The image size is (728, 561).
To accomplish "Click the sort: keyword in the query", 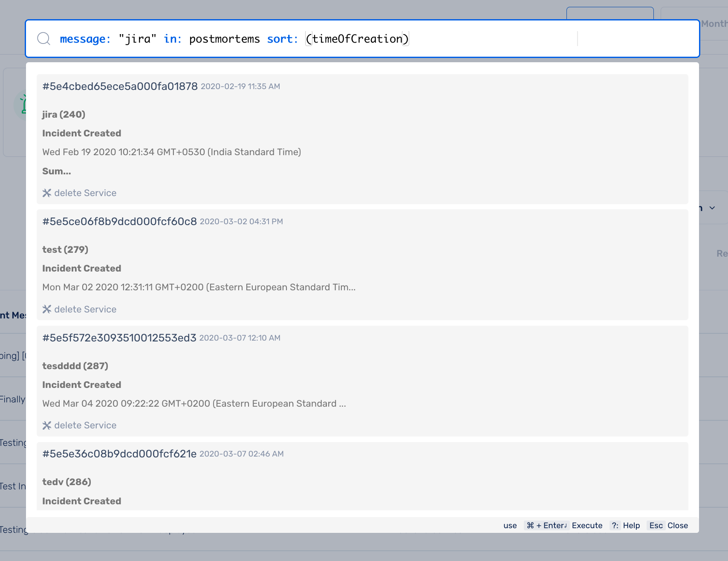I will (283, 39).
